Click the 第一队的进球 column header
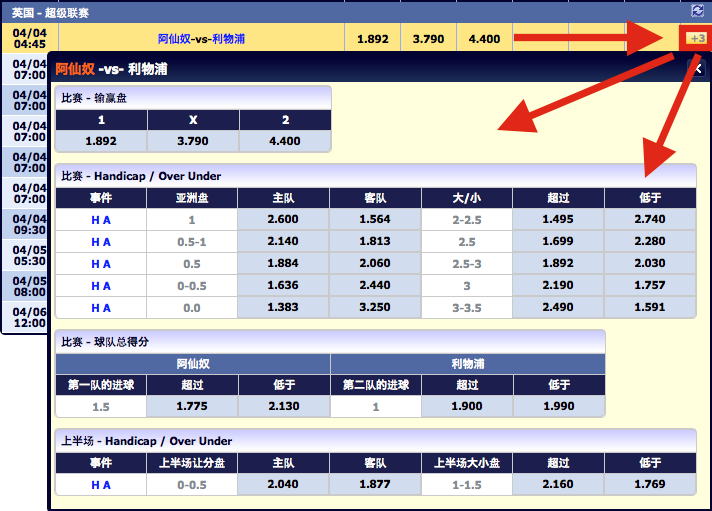This screenshot has width=712, height=511. tap(101, 385)
